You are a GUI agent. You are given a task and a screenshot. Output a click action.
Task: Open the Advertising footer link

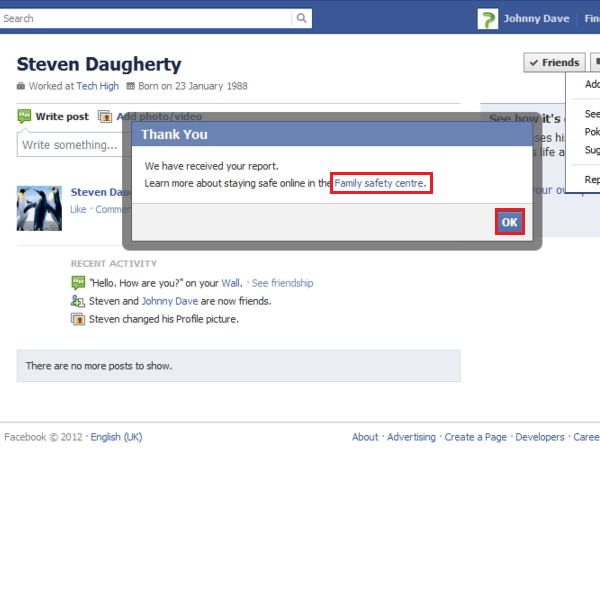click(x=411, y=437)
